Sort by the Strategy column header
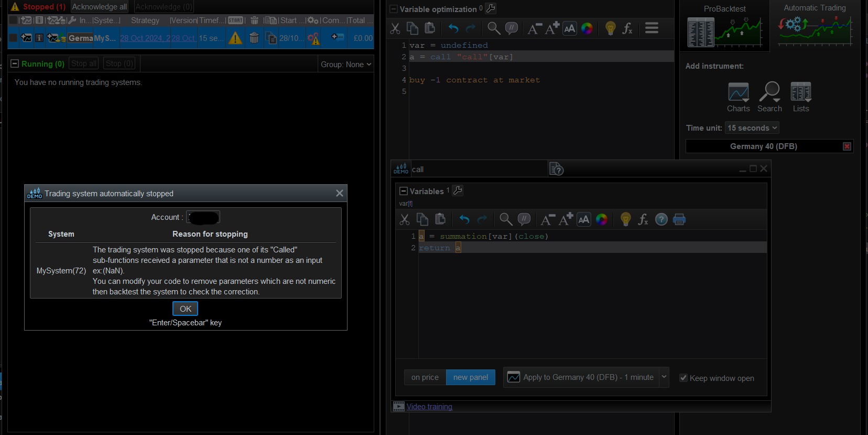The width and height of the screenshot is (868, 435). point(145,20)
